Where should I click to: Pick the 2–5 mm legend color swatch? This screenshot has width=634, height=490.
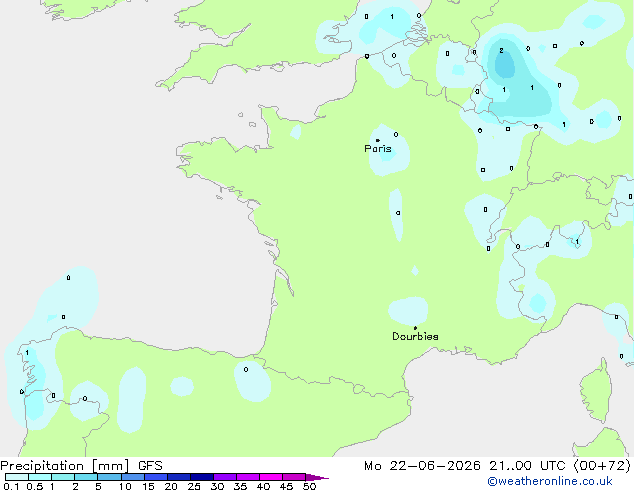86,477
